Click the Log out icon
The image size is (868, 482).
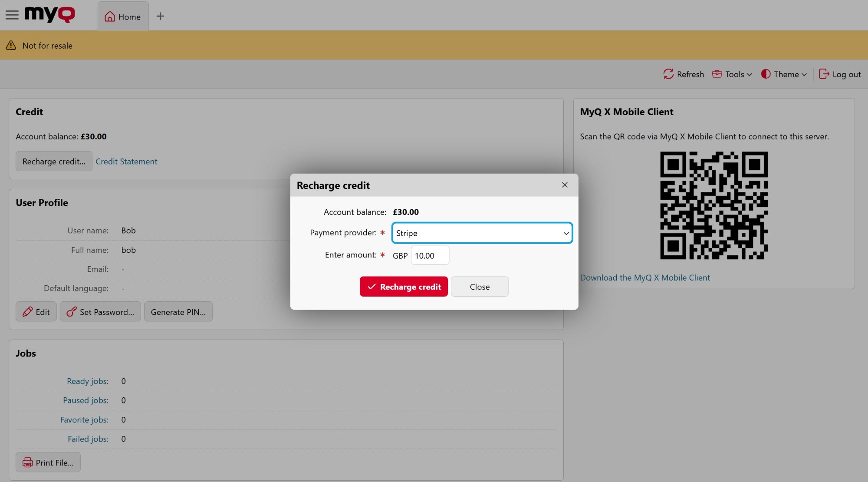[824, 74]
